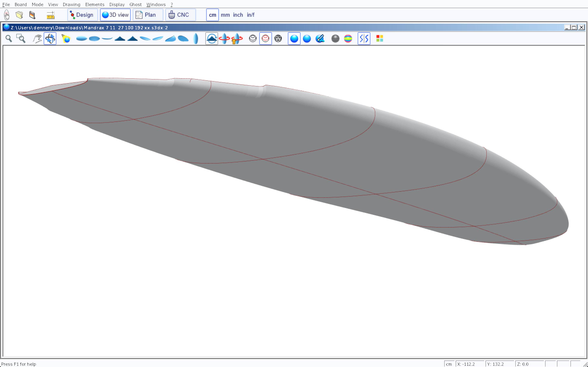The width and height of the screenshot is (588, 367).
Task: Open the Elements menu
Action: point(95,4)
